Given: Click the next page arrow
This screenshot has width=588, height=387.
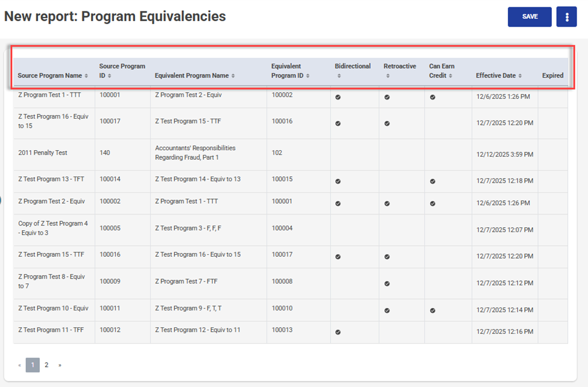Looking at the screenshot, I should tap(60, 365).
